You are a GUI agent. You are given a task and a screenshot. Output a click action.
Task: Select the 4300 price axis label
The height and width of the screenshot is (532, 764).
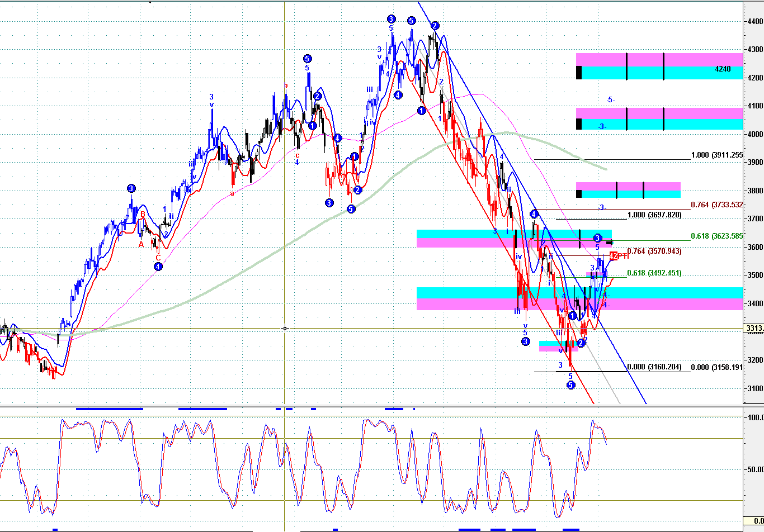(x=755, y=50)
